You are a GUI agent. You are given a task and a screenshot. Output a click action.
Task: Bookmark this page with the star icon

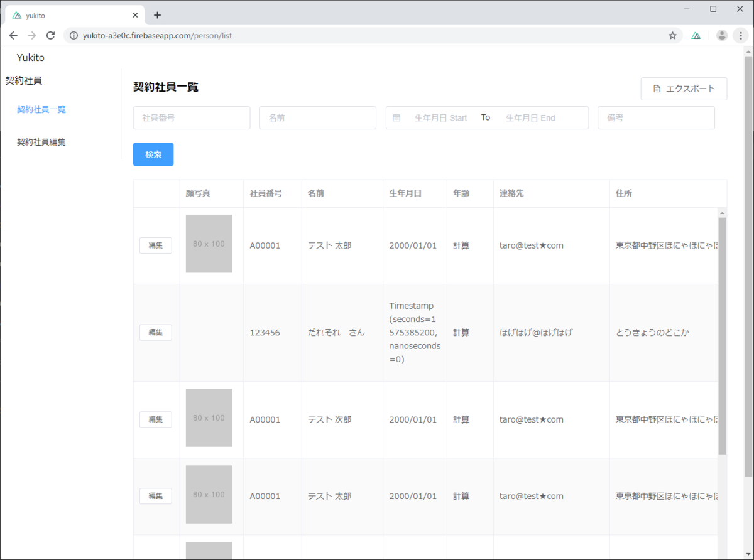point(672,36)
